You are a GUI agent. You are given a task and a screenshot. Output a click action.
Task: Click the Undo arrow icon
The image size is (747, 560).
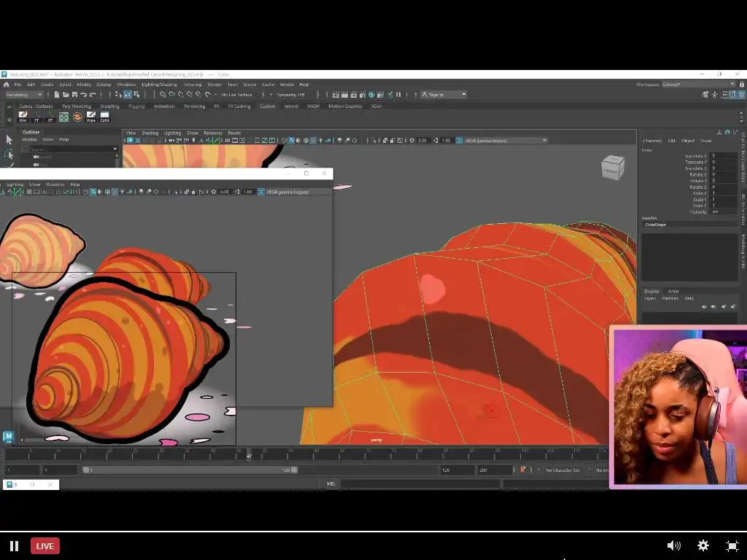coord(84,95)
